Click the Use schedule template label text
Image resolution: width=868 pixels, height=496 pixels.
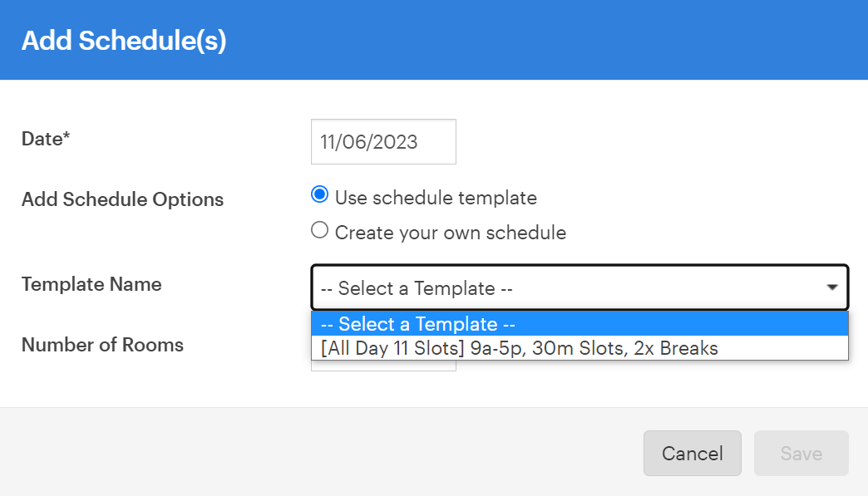coord(436,198)
